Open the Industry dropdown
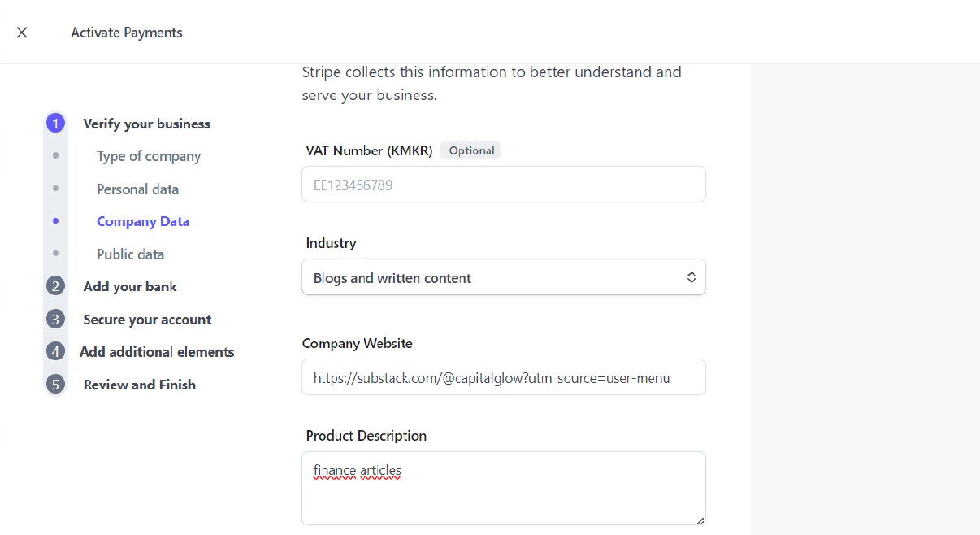 (x=503, y=277)
